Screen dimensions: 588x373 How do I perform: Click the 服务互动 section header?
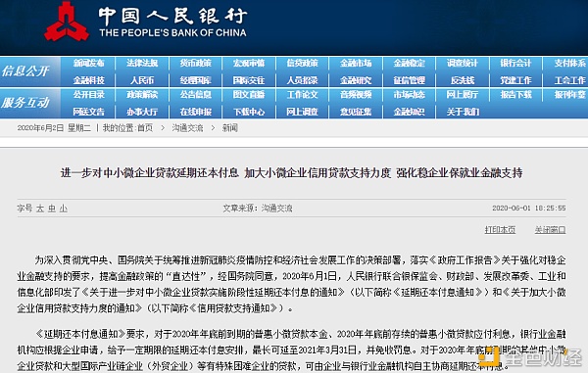pos(25,103)
